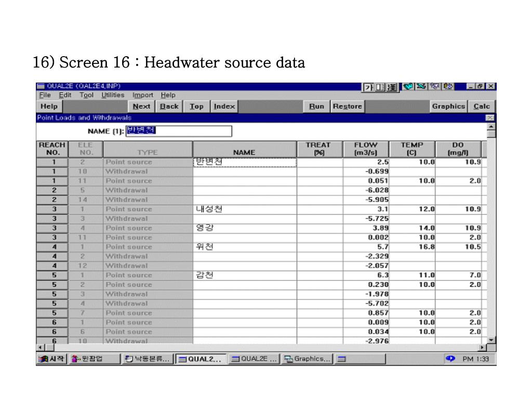Image resolution: width=532 pixels, height=399 pixels.
Task: Switch to the second QUAL2E taskbar item
Action: 254,359
